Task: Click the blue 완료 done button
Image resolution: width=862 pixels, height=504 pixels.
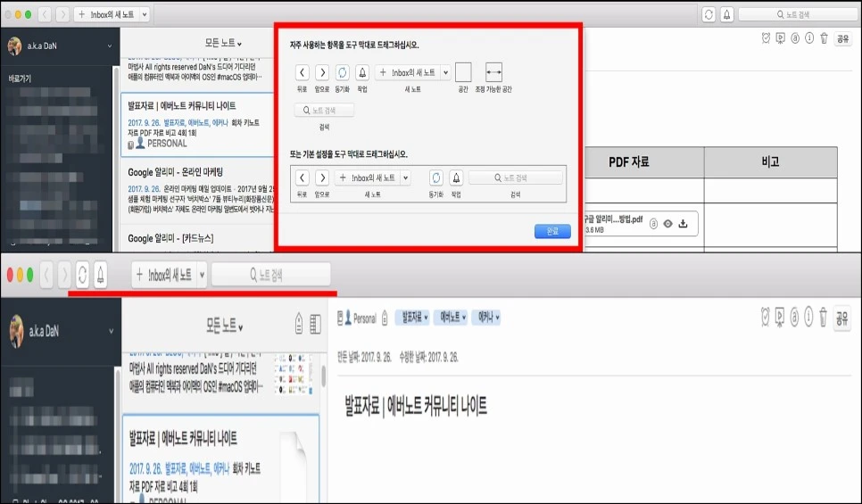Action: click(x=552, y=231)
